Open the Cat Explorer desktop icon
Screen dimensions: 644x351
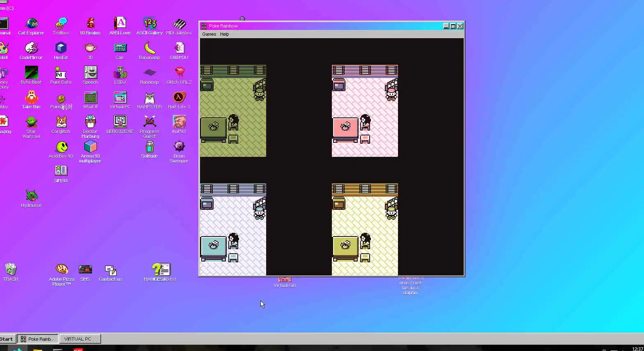pyautogui.click(x=31, y=26)
